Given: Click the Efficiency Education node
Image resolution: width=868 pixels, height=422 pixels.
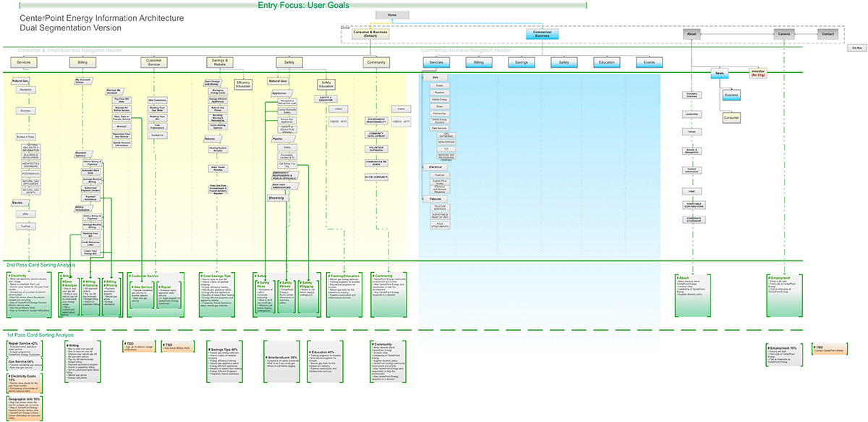Looking at the screenshot, I should tap(243, 84).
